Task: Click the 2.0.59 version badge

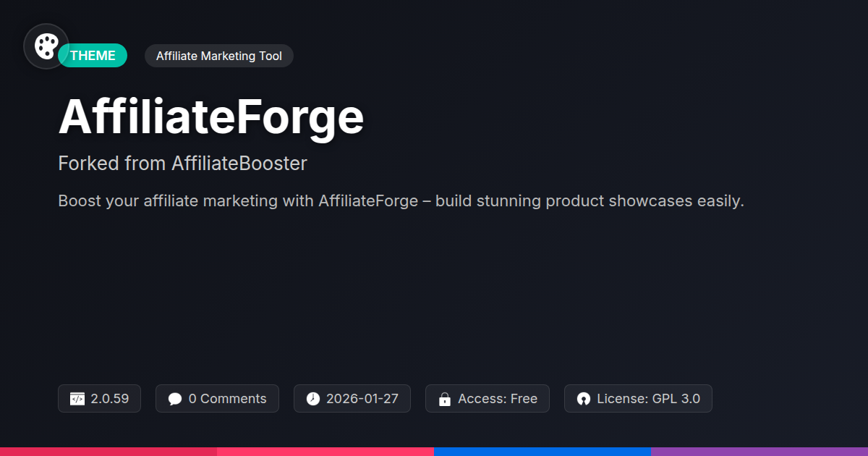Action: [x=100, y=399]
